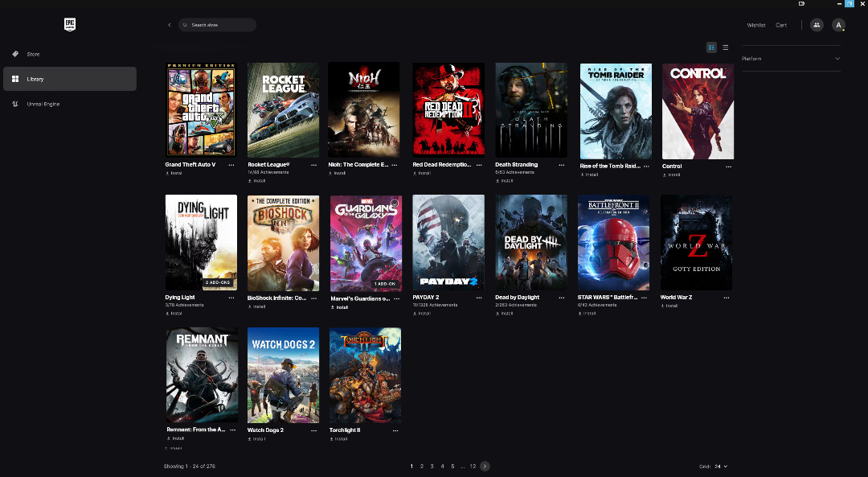Open the Wishlist link
This screenshot has width=868, height=477.
click(x=756, y=25)
